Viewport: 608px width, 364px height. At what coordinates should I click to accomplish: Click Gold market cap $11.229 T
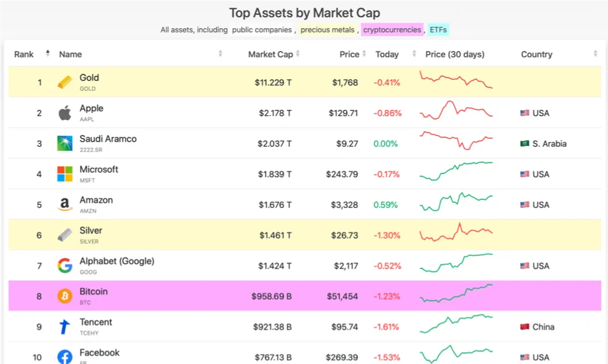click(x=273, y=82)
